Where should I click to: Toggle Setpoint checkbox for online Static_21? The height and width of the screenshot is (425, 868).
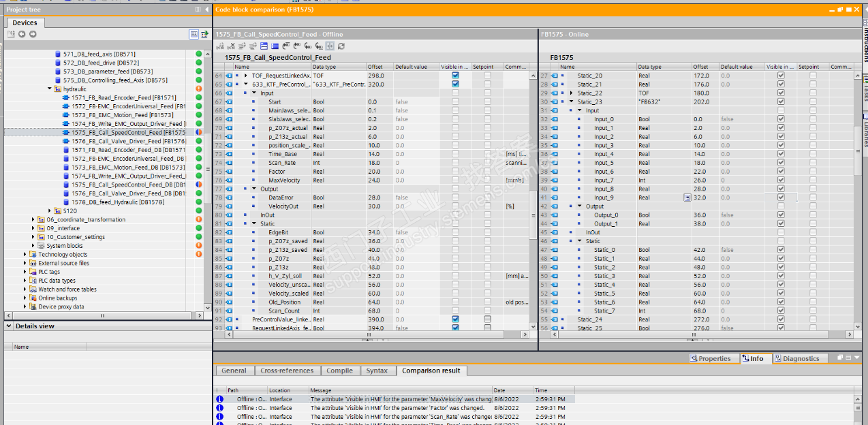click(812, 84)
